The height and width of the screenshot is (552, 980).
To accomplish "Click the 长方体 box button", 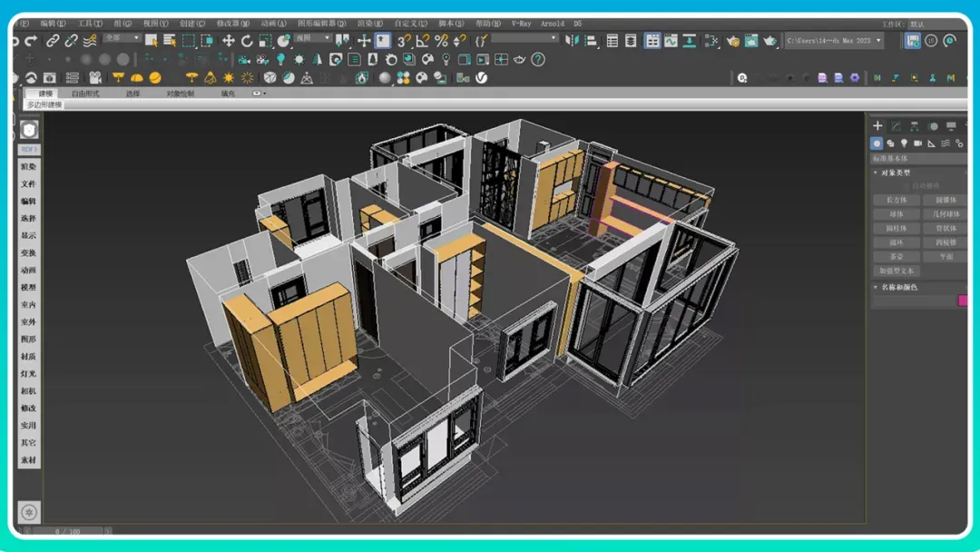I will (x=897, y=200).
